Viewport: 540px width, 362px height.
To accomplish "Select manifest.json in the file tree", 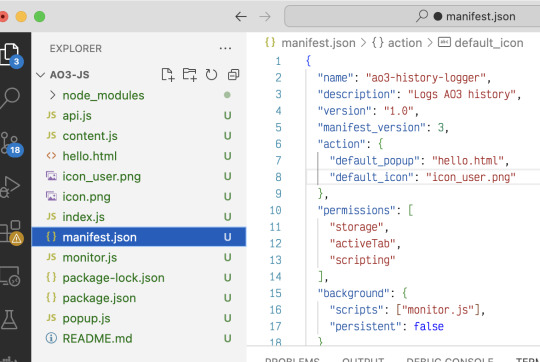I will coord(138,237).
